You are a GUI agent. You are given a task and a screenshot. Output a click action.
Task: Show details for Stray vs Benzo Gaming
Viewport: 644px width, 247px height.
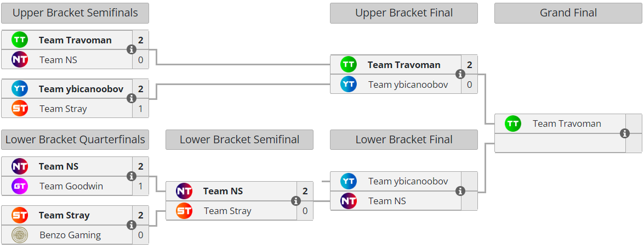tap(132, 225)
